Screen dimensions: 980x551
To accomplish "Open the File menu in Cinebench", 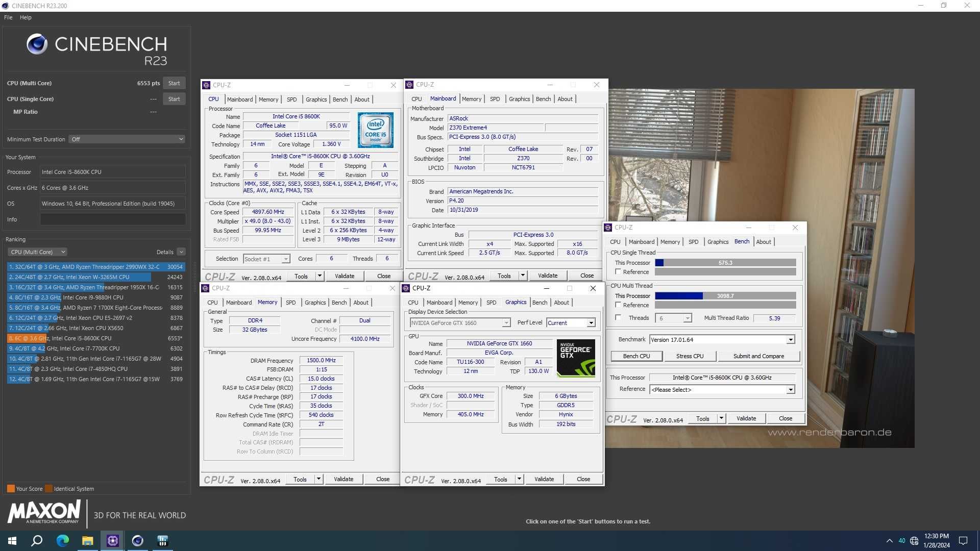I will coord(8,17).
